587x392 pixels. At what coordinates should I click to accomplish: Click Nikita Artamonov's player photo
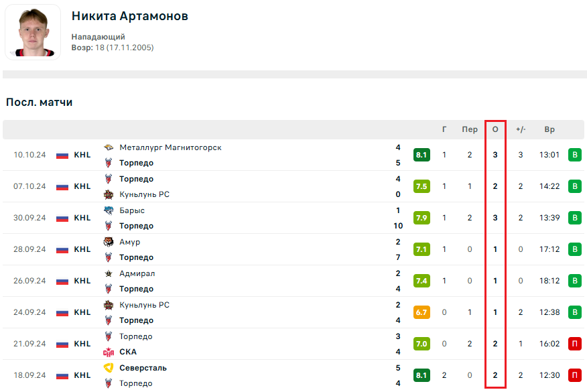(x=33, y=33)
